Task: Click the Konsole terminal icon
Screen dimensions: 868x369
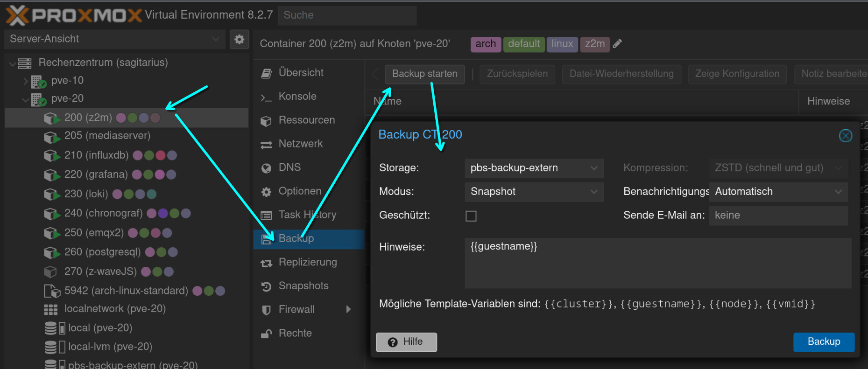Action: coord(266,97)
